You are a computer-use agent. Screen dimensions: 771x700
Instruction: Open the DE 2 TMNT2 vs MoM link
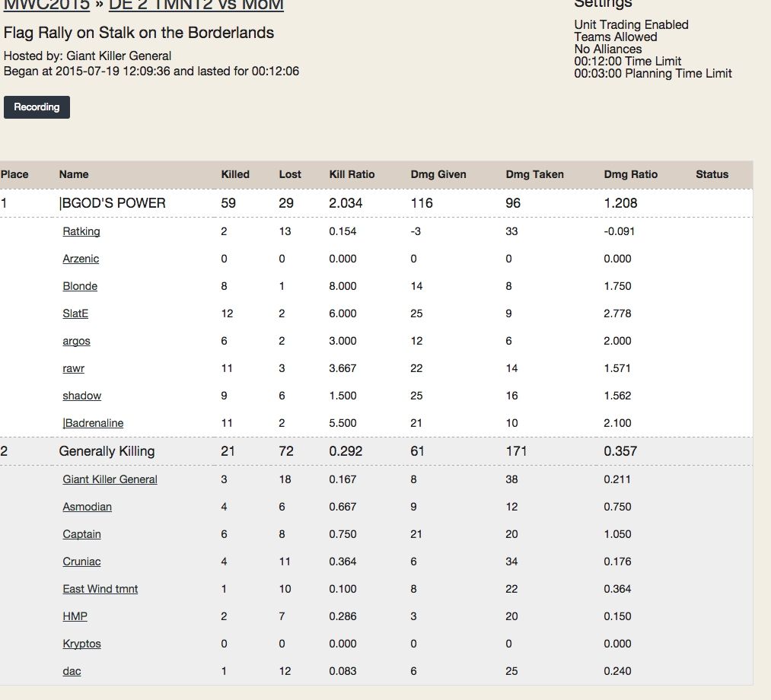(x=196, y=5)
